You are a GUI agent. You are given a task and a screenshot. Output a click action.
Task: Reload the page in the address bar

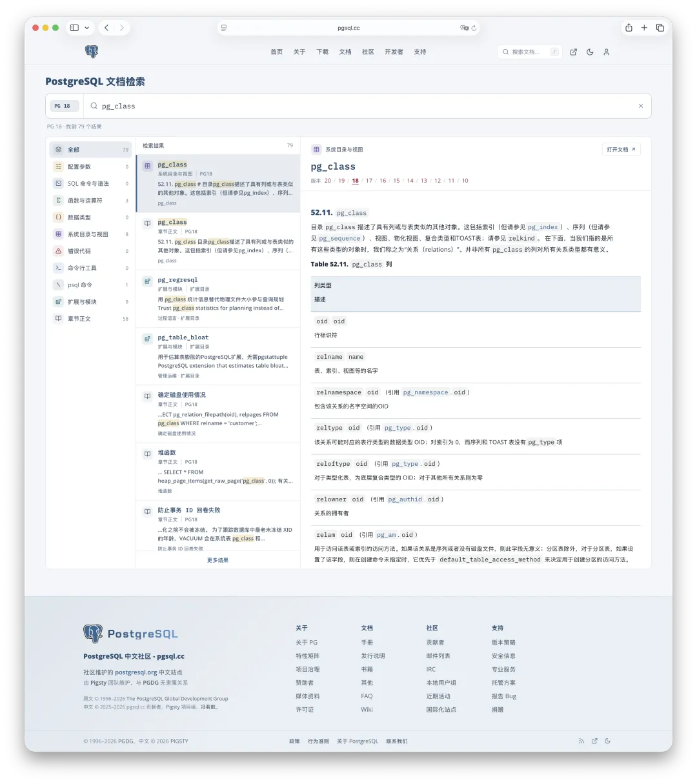click(x=474, y=28)
